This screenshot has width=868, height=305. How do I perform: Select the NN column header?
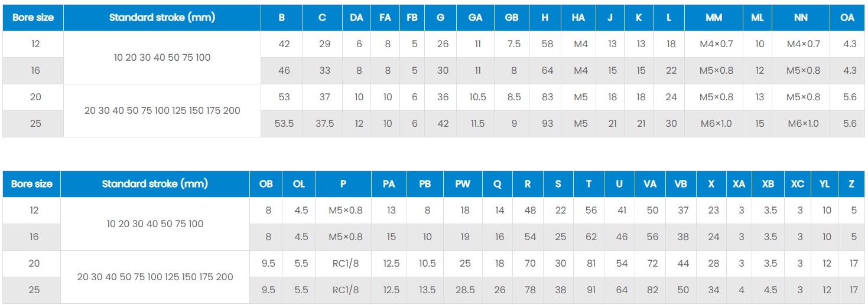pyautogui.click(x=801, y=18)
